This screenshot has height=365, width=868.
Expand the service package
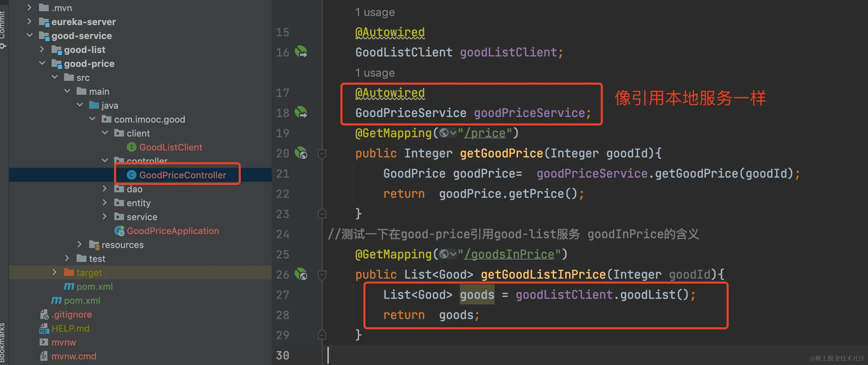pos(104,217)
